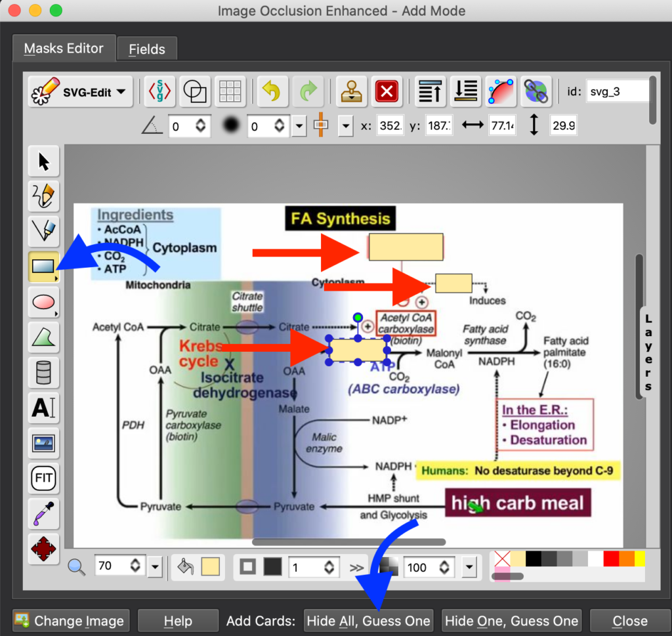Image resolution: width=672 pixels, height=636 pixels.
Task: Pick the no-color palette swatch
Action: 502,559
